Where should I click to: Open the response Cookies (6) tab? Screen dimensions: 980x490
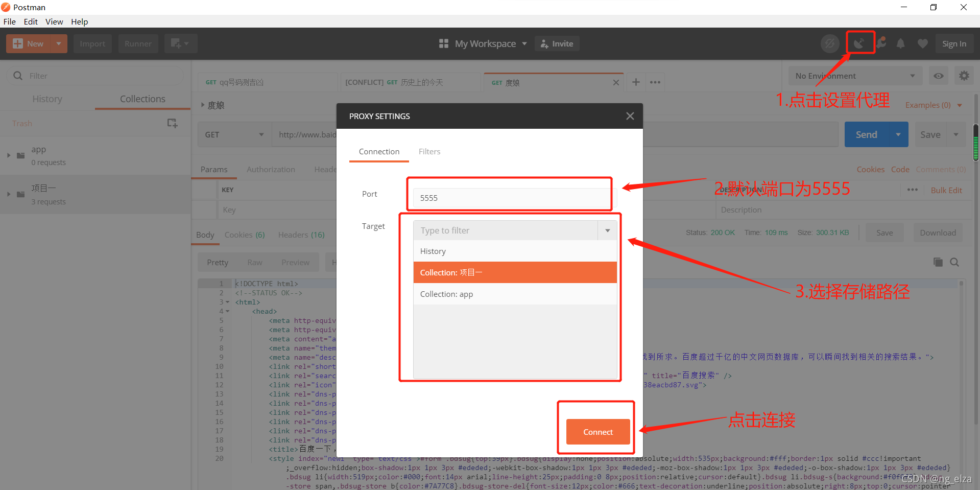pyautogui.click(x=245, y=235)
